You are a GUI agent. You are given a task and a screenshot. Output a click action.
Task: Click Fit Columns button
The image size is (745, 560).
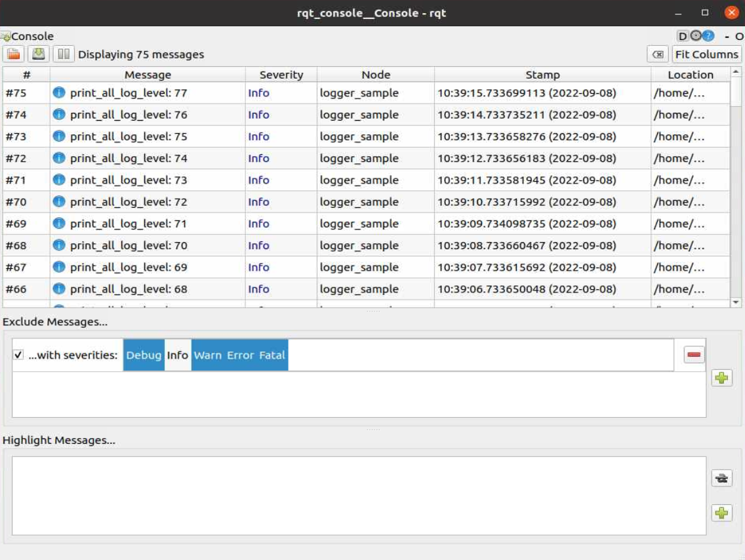[706, 54]
